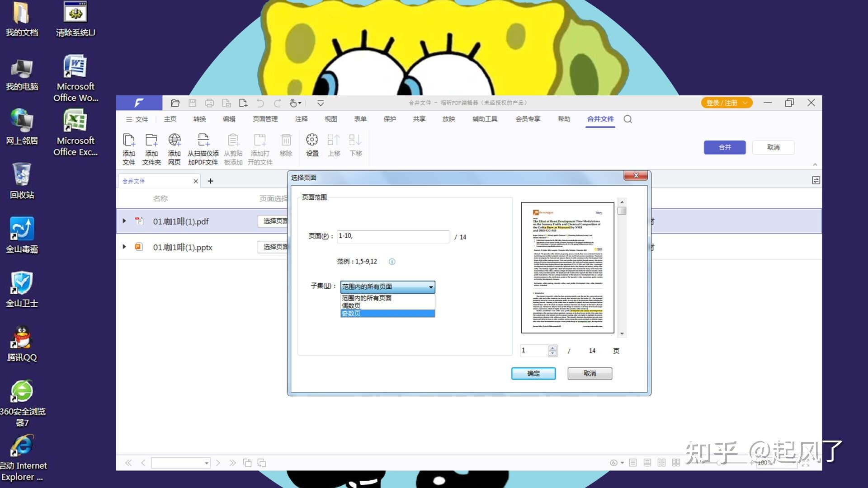The image size is (868, 488).
Task: Click the new blank PDF icon in title bar
Action: (243, 103)
